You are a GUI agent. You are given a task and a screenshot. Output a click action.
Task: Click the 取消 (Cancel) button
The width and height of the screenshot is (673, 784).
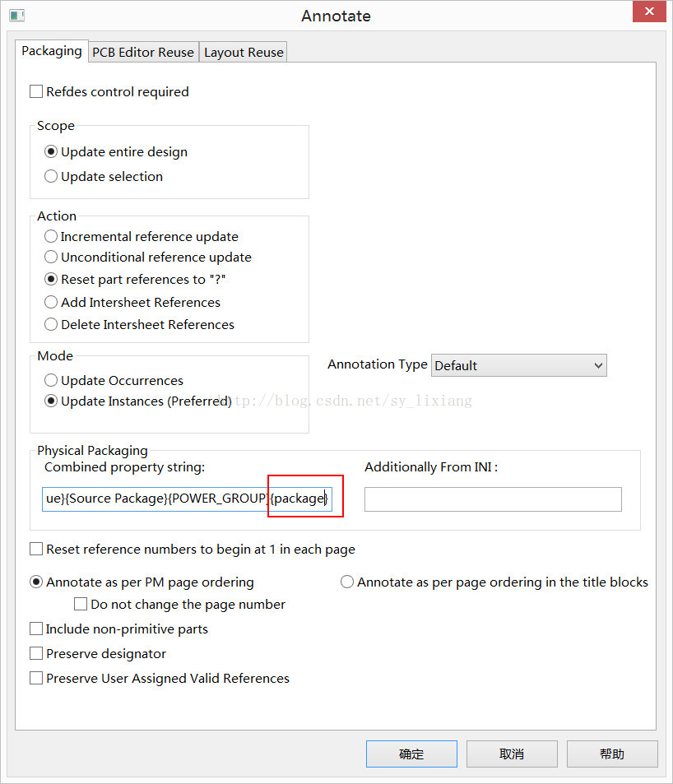click(x=512, y=754)
